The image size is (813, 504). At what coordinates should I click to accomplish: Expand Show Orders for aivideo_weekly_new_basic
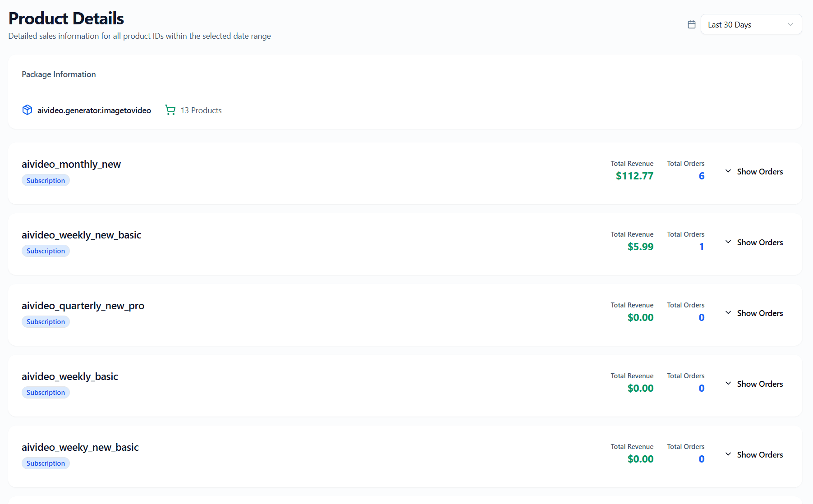[754, 243]
